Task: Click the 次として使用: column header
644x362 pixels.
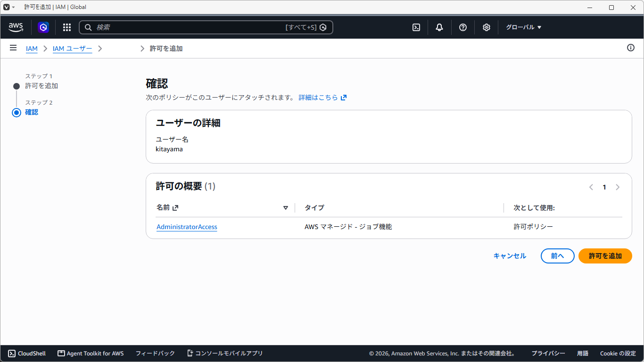Action: pos(534,207)
